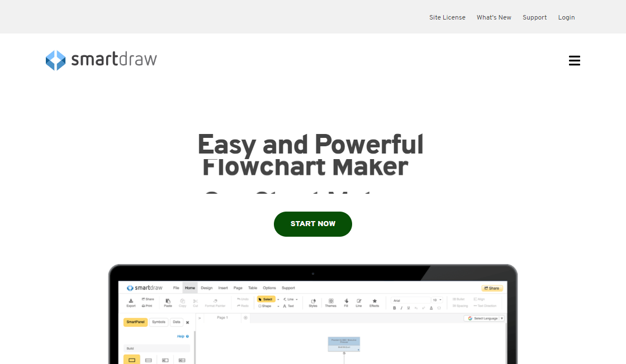Screen dimensions: 626x364
Task: Click the Effects icon
Action: pos(375,302)
